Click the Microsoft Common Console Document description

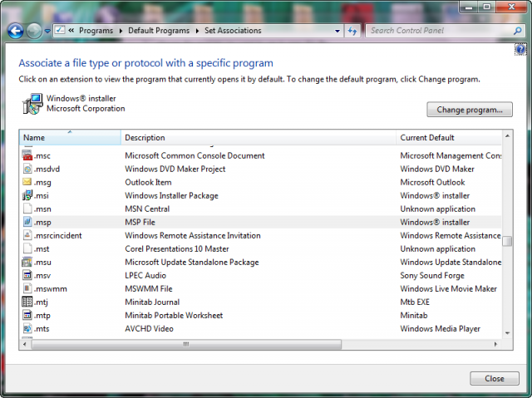[195, 155]
